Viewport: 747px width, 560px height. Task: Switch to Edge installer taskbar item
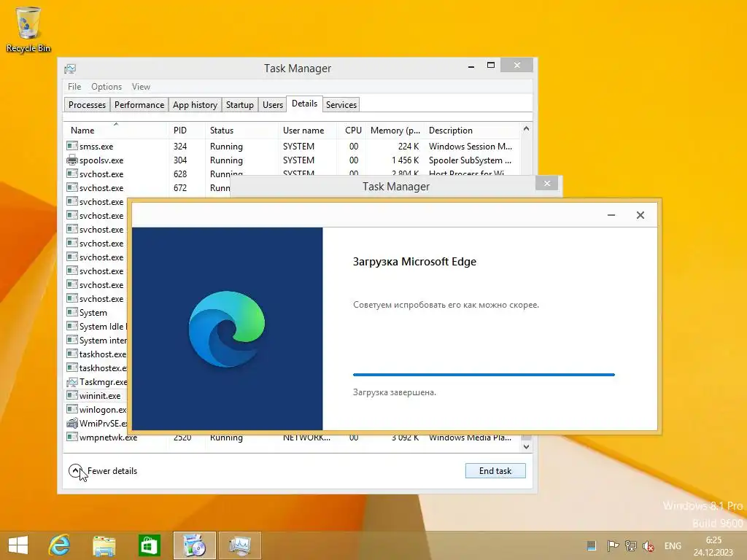[194, 545]
